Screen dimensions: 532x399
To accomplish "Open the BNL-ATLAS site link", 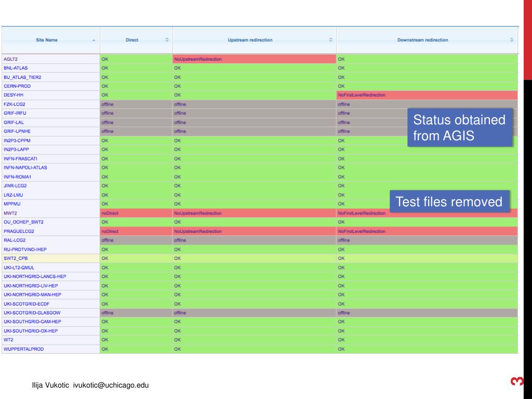I will point(16,68).
